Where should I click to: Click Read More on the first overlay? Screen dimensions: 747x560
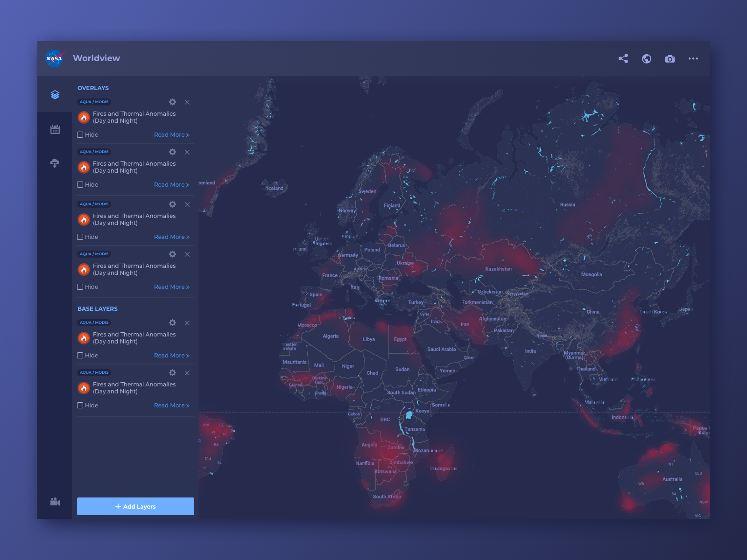point(172,134)
